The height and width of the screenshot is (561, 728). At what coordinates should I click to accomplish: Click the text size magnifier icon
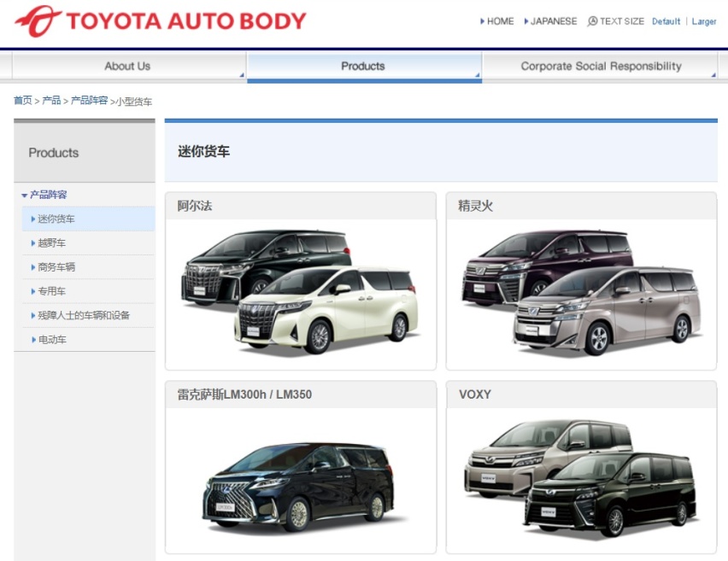(592, 21)
